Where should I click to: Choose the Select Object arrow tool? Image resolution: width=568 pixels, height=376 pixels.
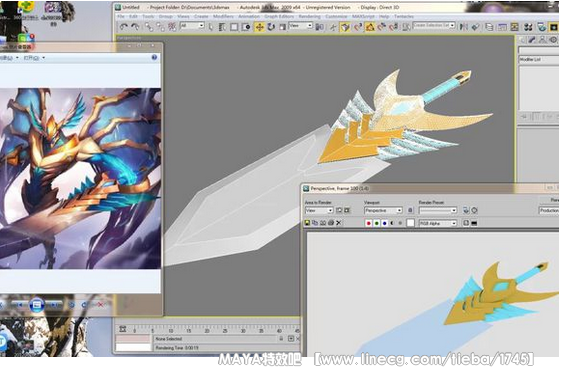point(211,27)
